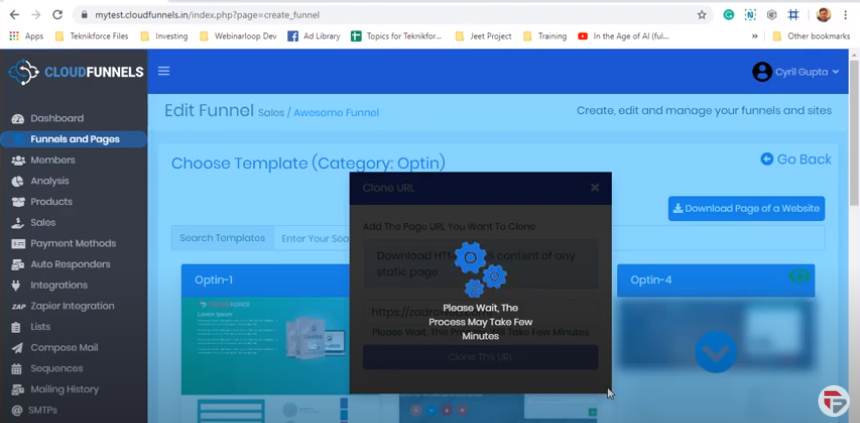
Task: Bookmark this page with the star icon
Action: [702, 15]
